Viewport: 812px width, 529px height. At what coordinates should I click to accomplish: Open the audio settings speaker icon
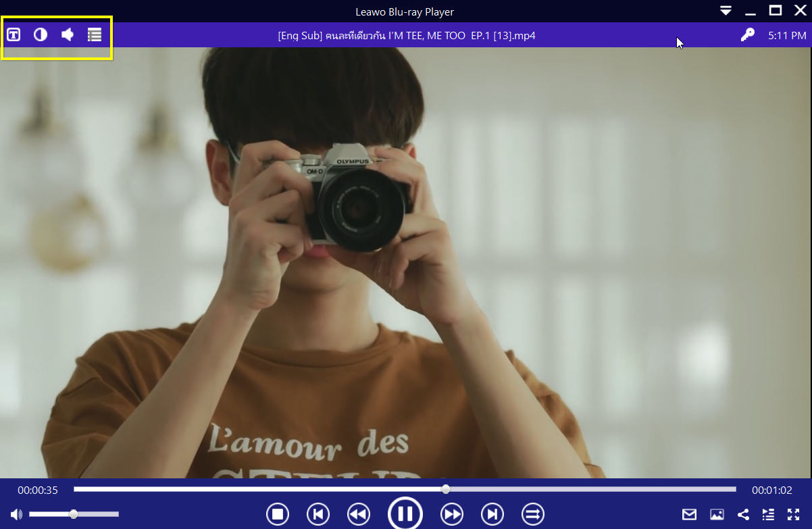click(67, 34)
